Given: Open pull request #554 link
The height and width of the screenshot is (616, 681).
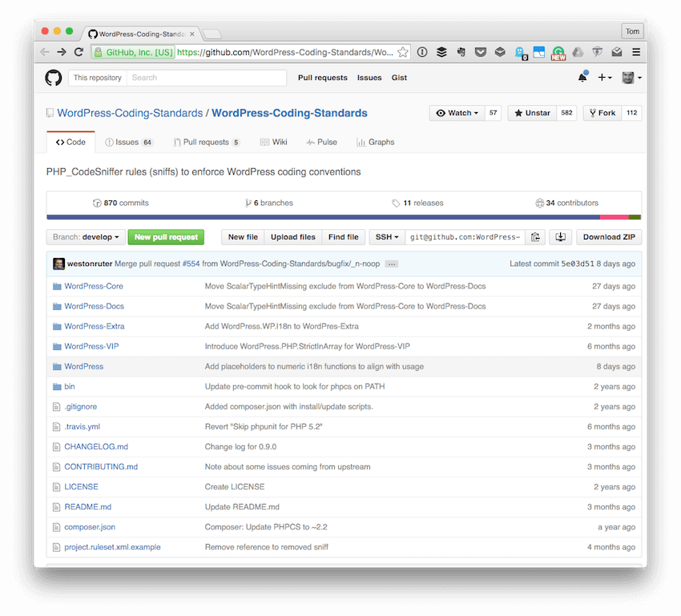Looking at the screenshot, I should 191,264.
